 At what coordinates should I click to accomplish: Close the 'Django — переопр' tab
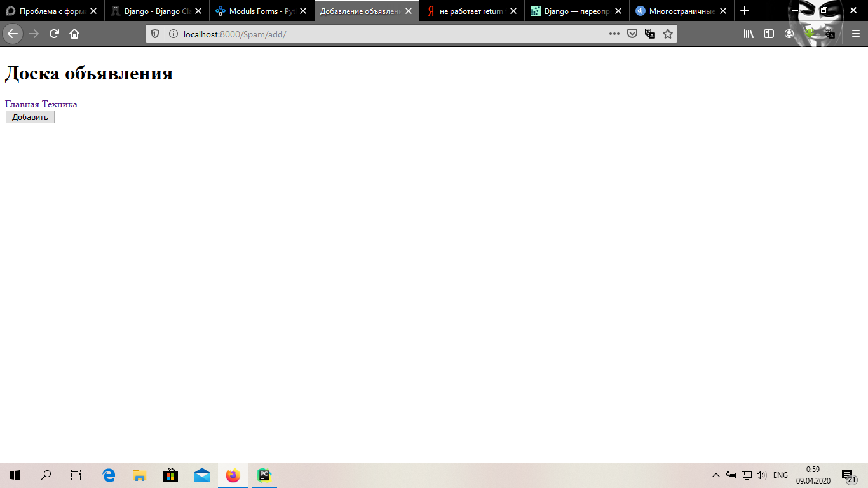pyautogui.click(x=618, y=11)
